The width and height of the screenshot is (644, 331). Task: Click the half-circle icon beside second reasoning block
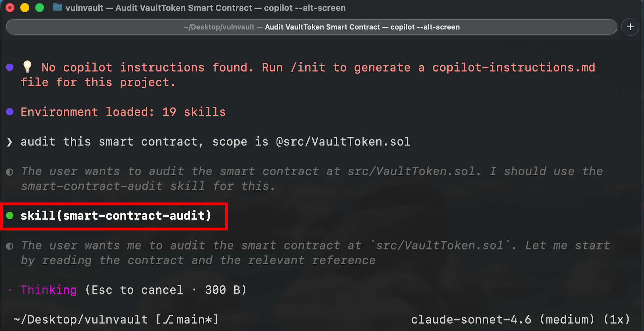tap(9, 245)
